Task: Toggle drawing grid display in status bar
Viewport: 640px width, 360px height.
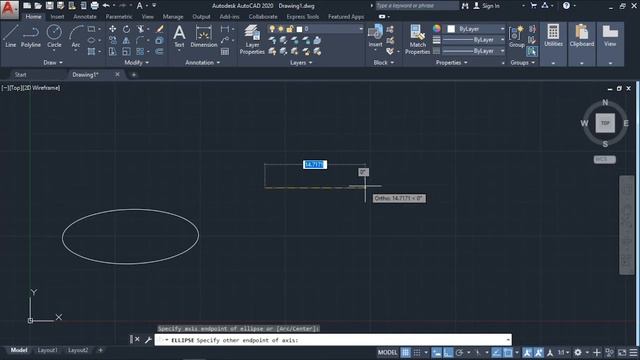Action: click(x=405, y=352)
